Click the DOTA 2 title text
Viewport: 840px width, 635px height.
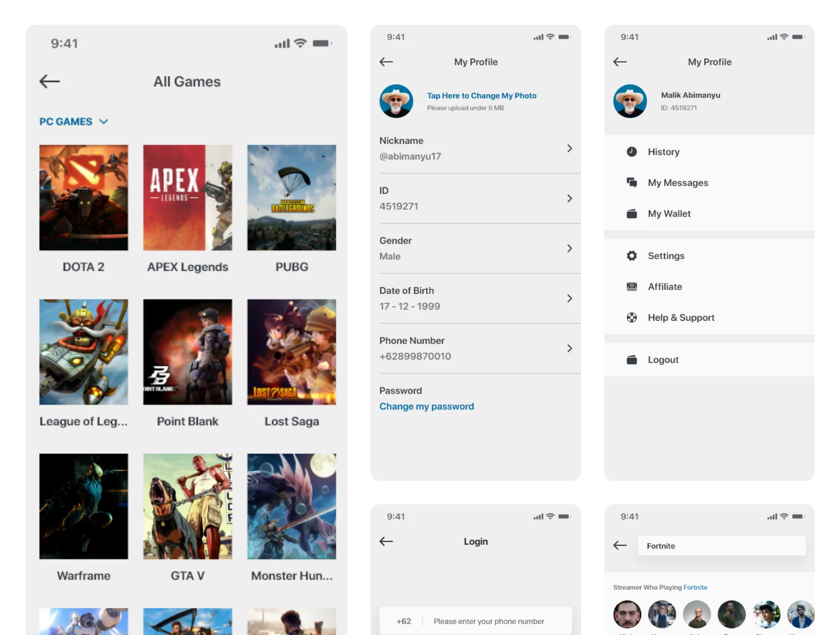pos(84,267)
